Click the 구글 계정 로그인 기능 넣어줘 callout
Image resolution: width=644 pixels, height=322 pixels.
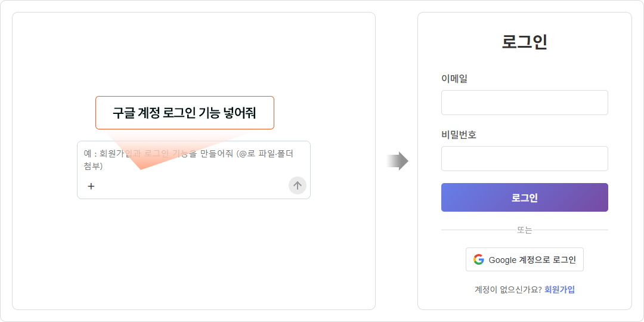(x=185, y=113)
